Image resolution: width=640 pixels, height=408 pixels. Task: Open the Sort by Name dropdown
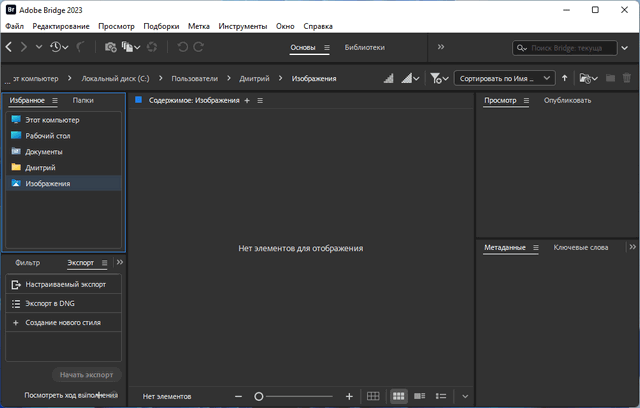pos(505,78)
